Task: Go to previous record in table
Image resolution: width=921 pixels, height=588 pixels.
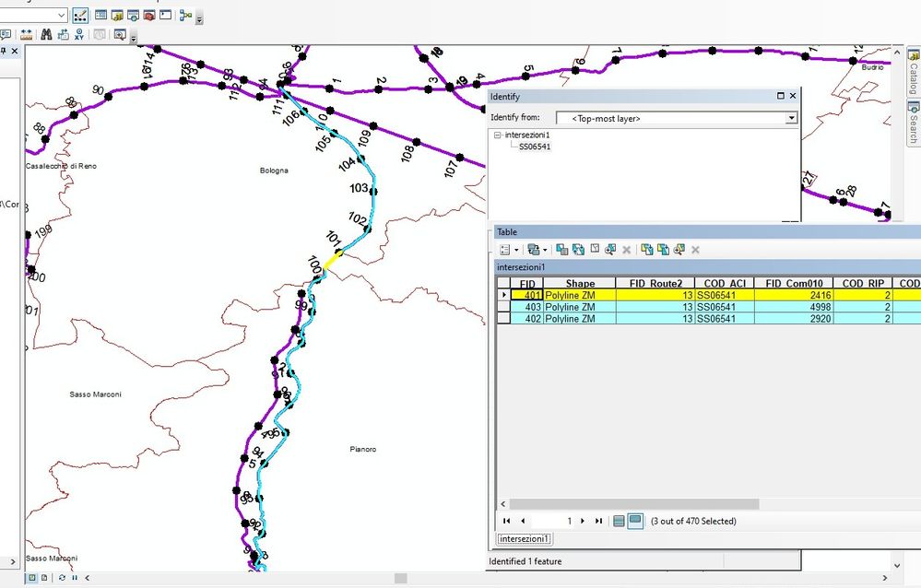Action: pos(523,521)
